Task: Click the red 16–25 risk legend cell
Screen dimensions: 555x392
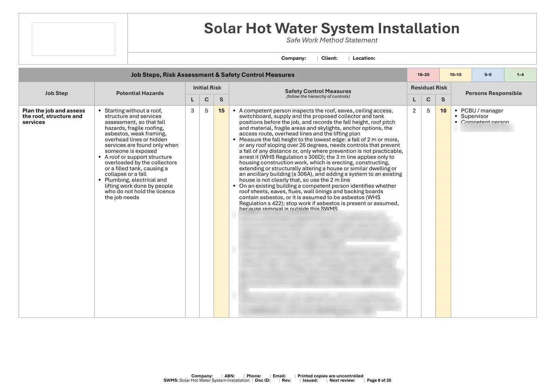Action: [423, 75]
